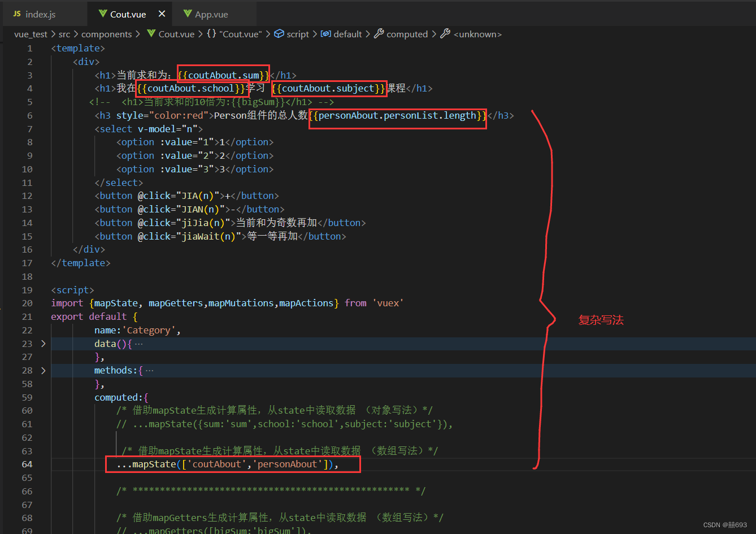Click line number 20 in the gutter

(x=27, y=303)
